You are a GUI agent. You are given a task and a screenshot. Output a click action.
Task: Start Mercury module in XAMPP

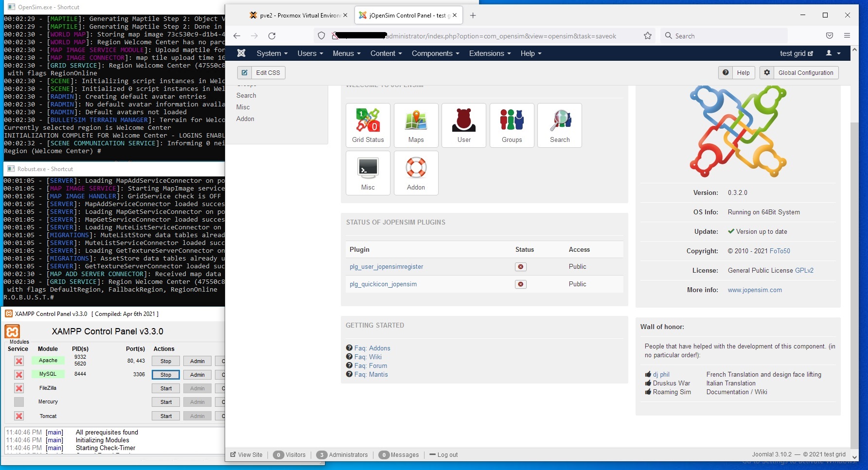[166, 402]
